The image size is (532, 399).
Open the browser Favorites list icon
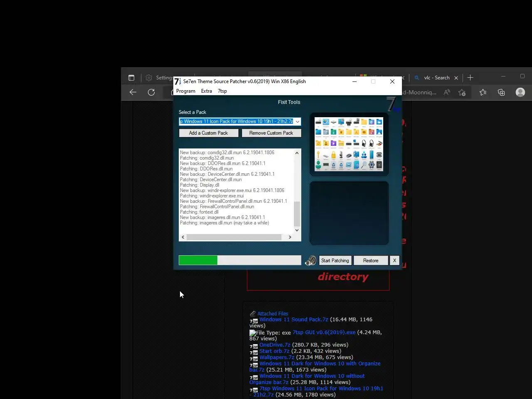pyautogui.click(x=483, y=92)
